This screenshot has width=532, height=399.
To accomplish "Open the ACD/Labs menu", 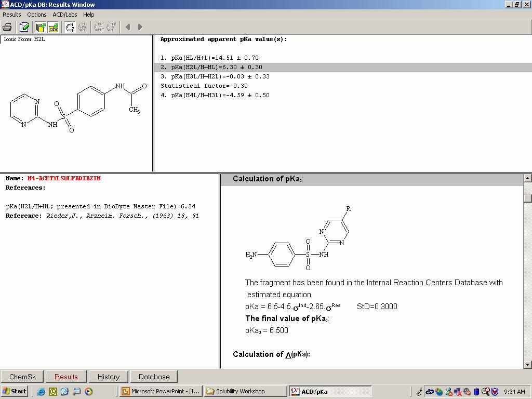I will click(65, 15).
